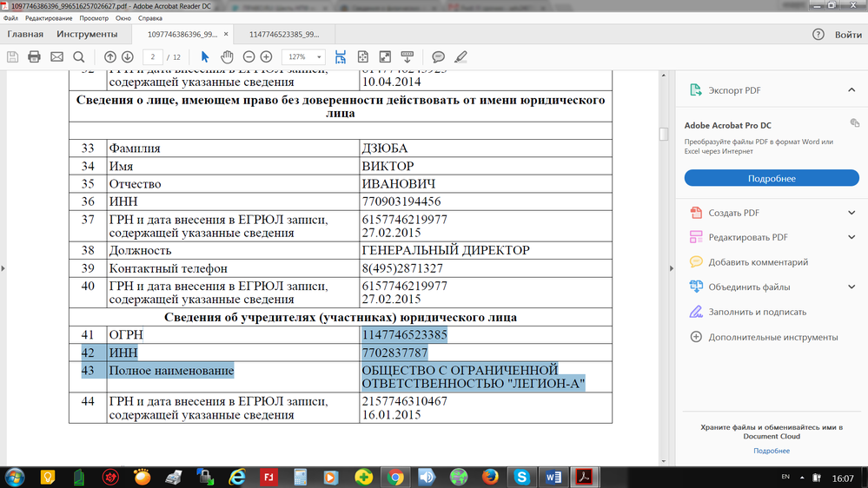Image resolution: width=868 pixels, height=488 pixels.
Task: Open the Find text magnifier tool
Action: coord(79,57)
